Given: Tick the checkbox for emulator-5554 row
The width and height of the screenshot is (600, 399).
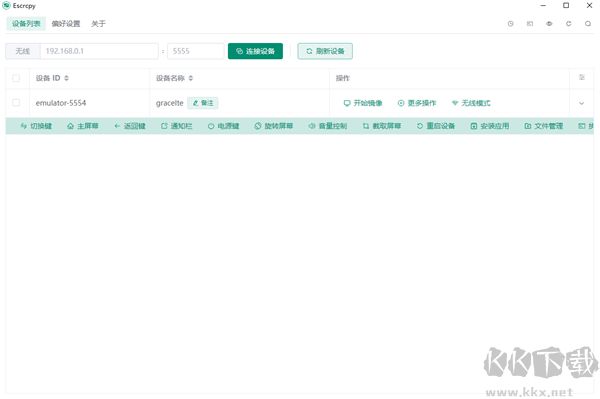Looking at the screenshot, I should pos(16,103).
